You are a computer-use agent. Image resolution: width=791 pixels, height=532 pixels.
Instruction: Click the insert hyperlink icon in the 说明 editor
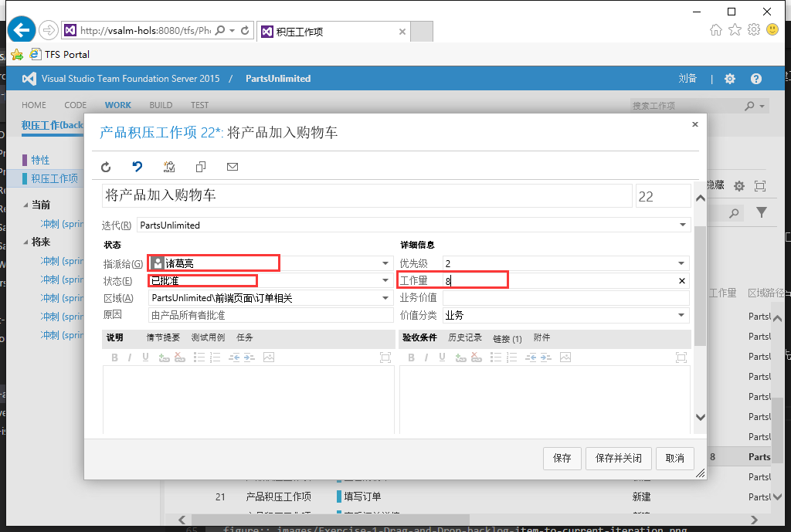click(164, 357)
